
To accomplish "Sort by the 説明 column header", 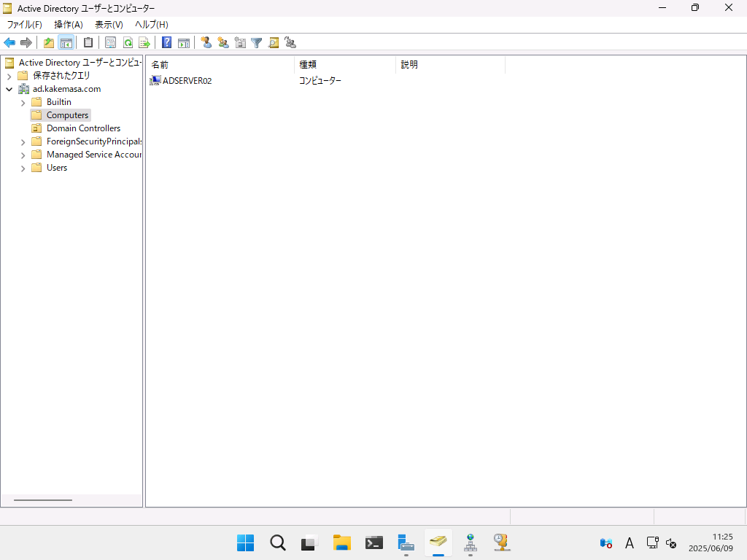I will click(x=450, y=64).
